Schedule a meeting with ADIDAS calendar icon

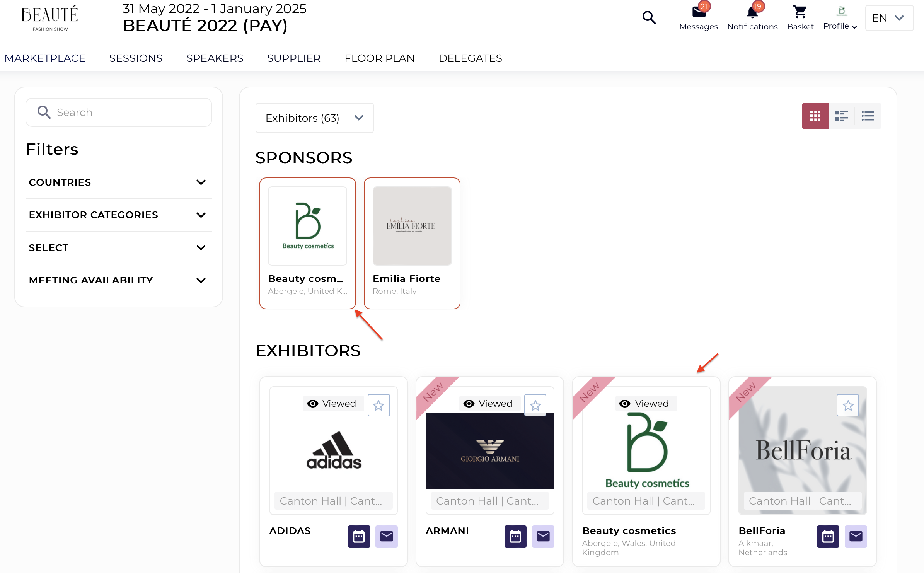[x=359, y=536]
